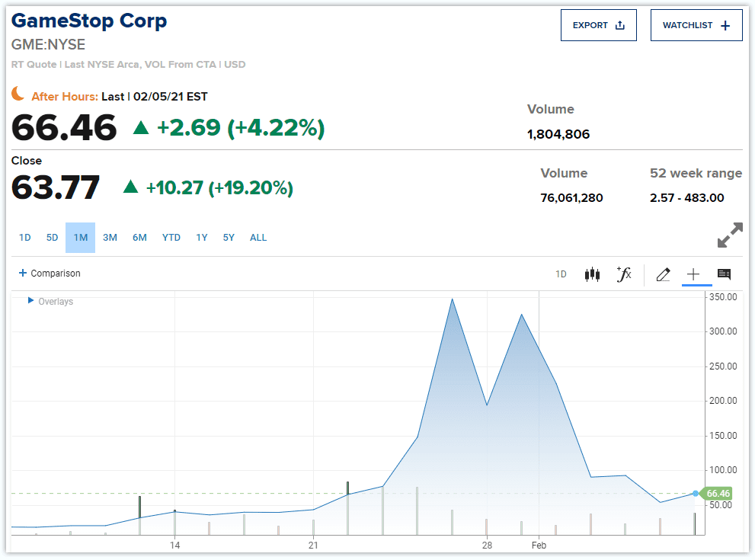Click the 66.46 current price marker
This screenshot has height=560, width=755.
[x=717, y=493]
